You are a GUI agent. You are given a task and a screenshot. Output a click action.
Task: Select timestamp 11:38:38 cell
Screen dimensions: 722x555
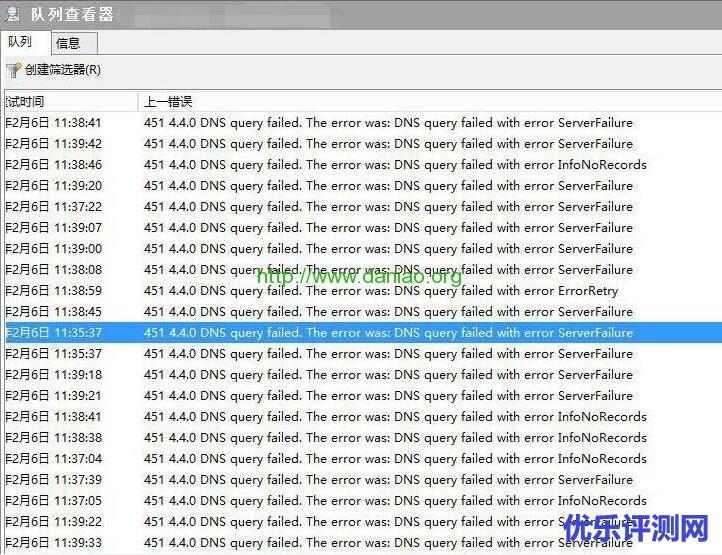(x=53, y=438)
